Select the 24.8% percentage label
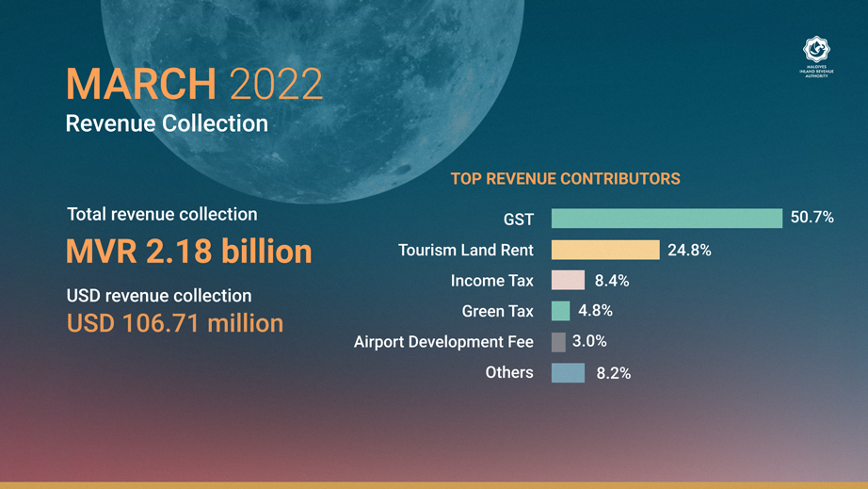The height and width of the screenshot is (489, 868). [x=689, y=251]
